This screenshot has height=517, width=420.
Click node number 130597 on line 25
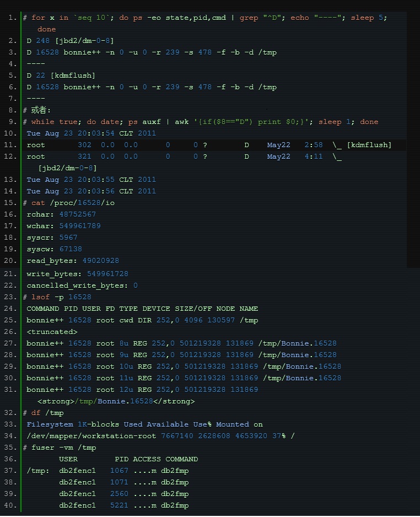(x=221, y=320)
